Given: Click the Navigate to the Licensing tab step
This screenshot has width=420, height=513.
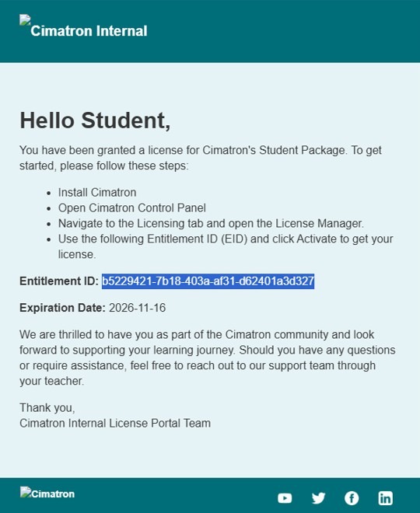Looking at the screenshot, I should (211, 223).
